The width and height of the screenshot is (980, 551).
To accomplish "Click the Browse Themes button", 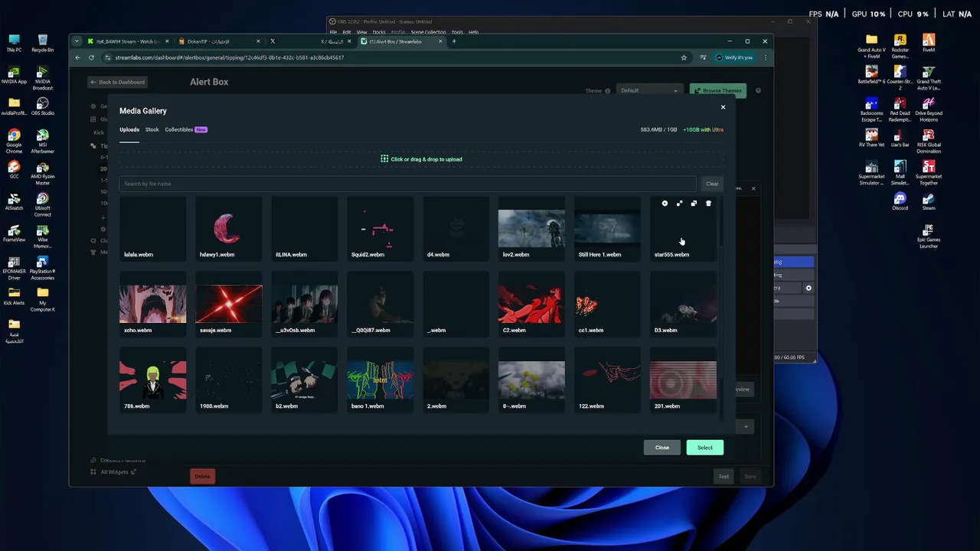I will pos(718,90).
